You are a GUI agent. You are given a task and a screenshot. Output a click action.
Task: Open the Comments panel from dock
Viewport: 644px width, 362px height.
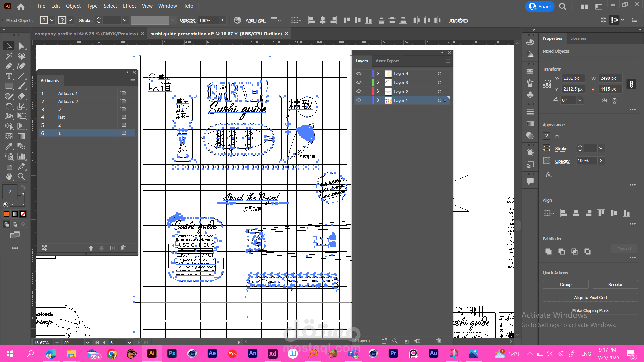click(530, 181)
